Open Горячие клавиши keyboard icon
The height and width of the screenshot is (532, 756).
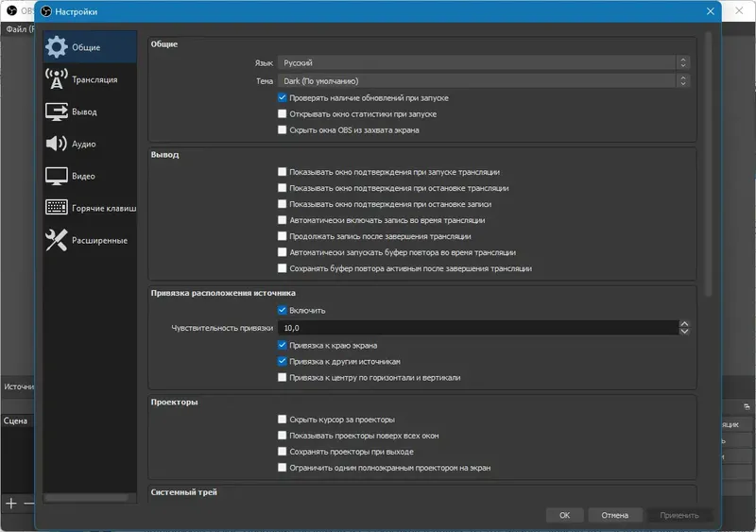pyautogui.click(x=57, y=208)
